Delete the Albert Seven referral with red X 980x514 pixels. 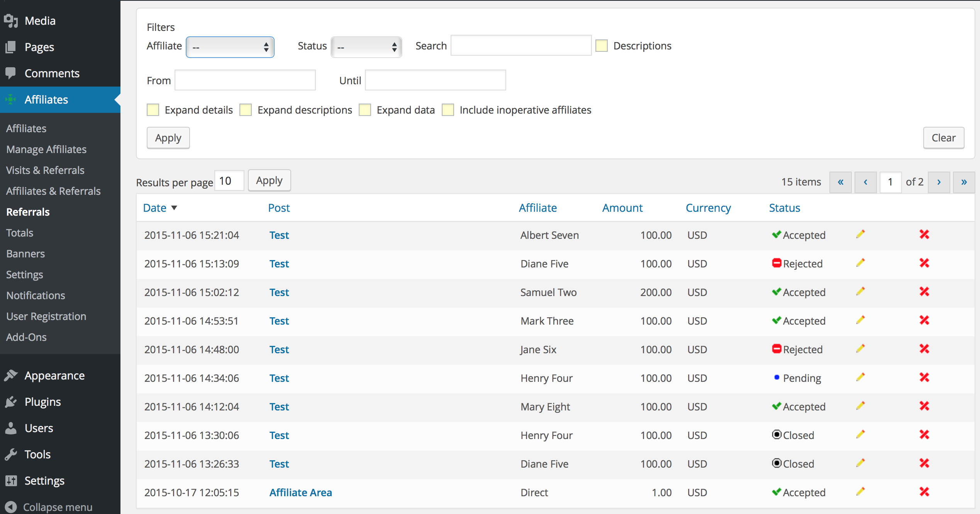tap(924, 234)
